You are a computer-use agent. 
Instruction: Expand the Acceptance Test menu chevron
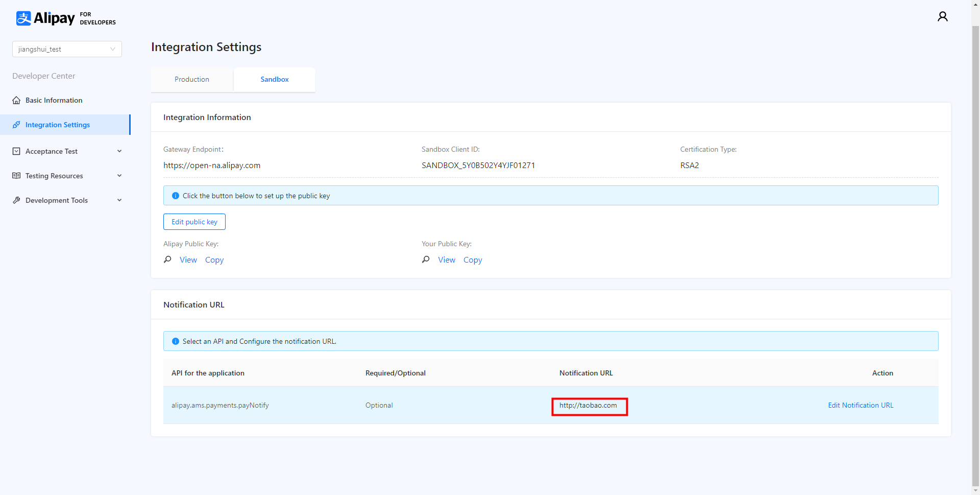[x=119, y=151]
